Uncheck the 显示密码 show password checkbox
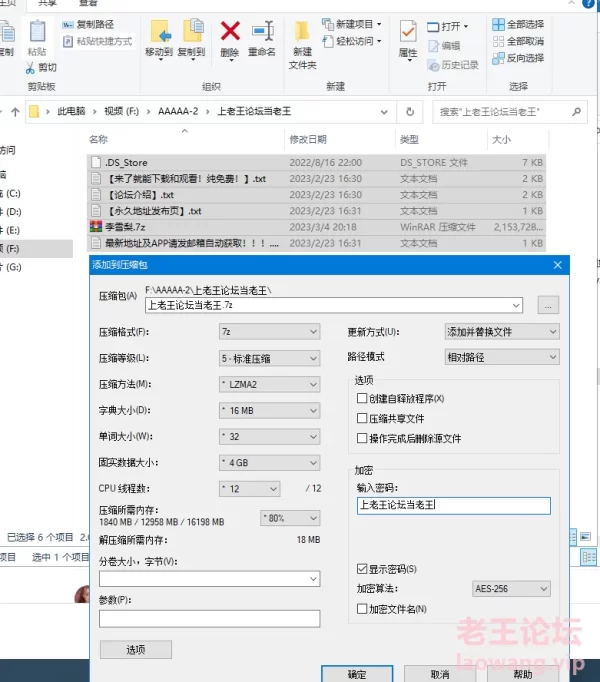600x682 pixels. click(x=362, y=569)
